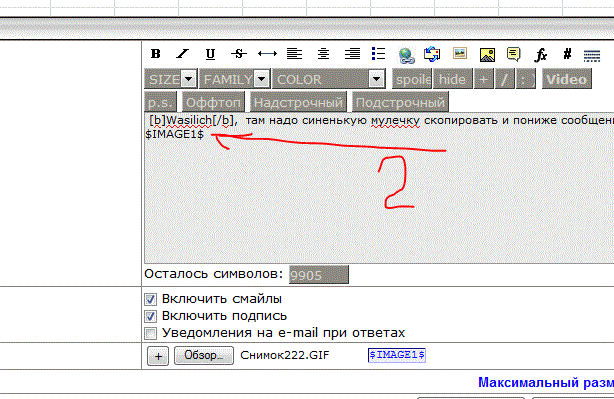This screenshot has height=399, width=614.
Task: Apply italic formatting icon
Action: 182,54
